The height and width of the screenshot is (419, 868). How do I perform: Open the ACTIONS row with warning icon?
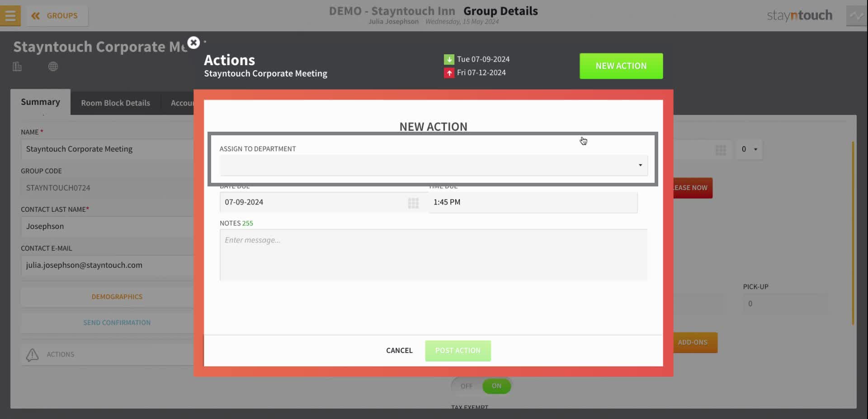pyautogui.click(x=107, y=355)
